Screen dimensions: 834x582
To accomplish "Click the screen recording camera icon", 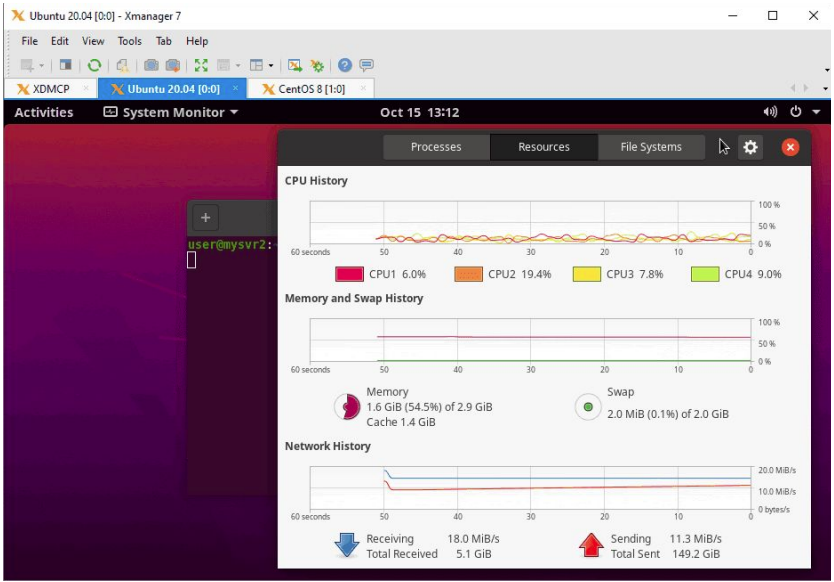I will pos(172,65).
